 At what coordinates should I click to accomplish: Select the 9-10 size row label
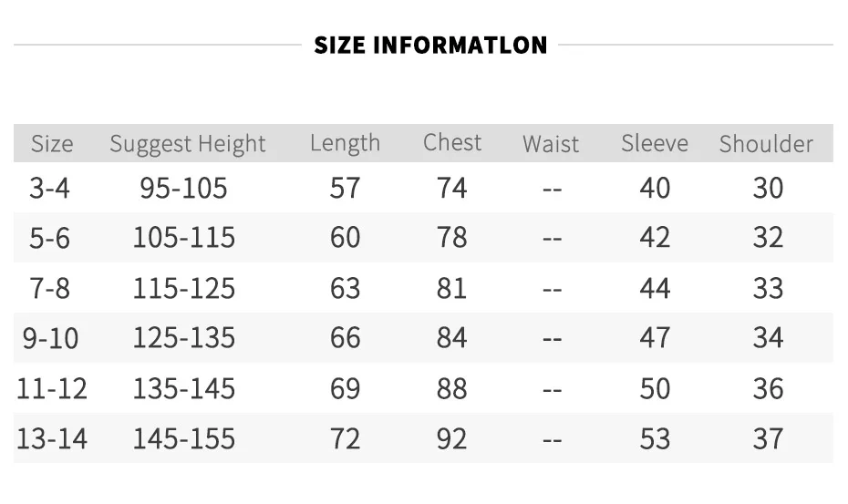pyautogui.click(x=50, y=338)
